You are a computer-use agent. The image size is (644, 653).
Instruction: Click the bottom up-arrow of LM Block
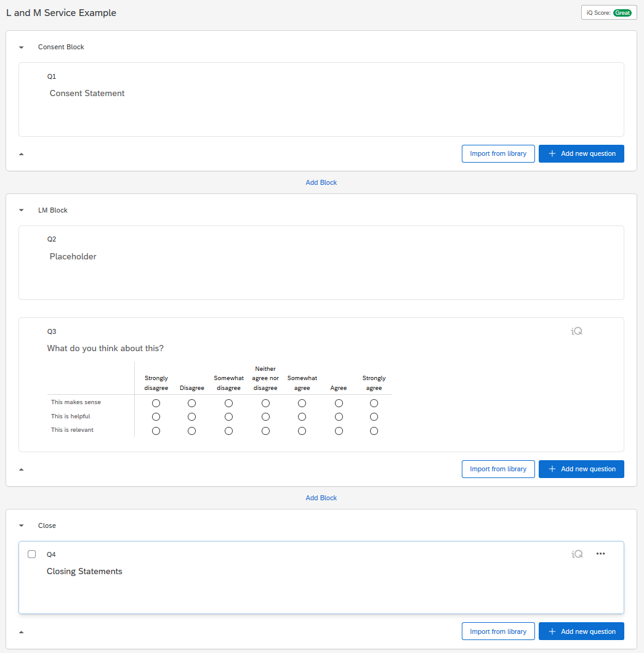[22, 469]
